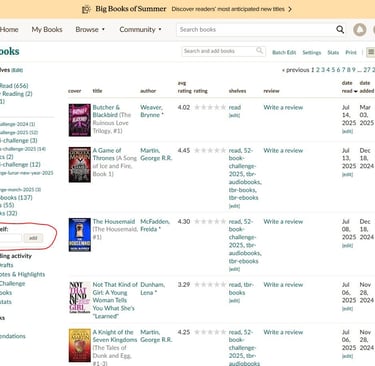The height and width of the screenshot is (366, 375).
Task: Sort table by avg rating column
Action: [184, 87]
